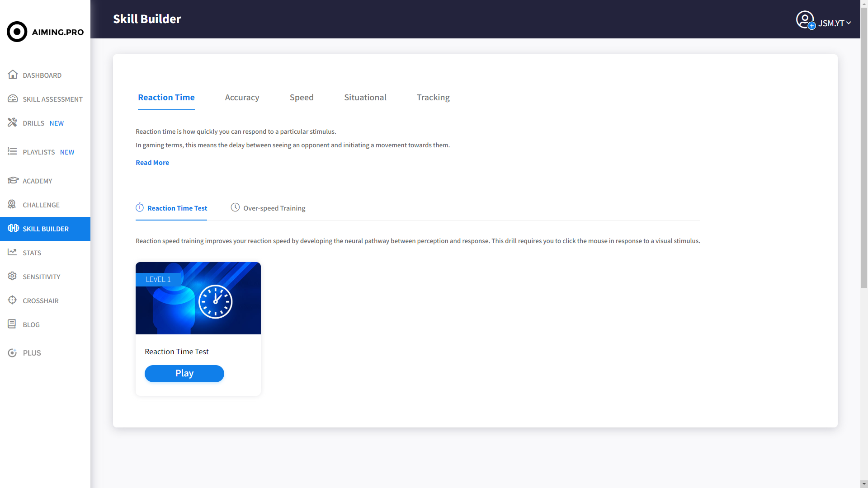
Task: Click the Academy graduation cap icon
Action: click(13, 180)
